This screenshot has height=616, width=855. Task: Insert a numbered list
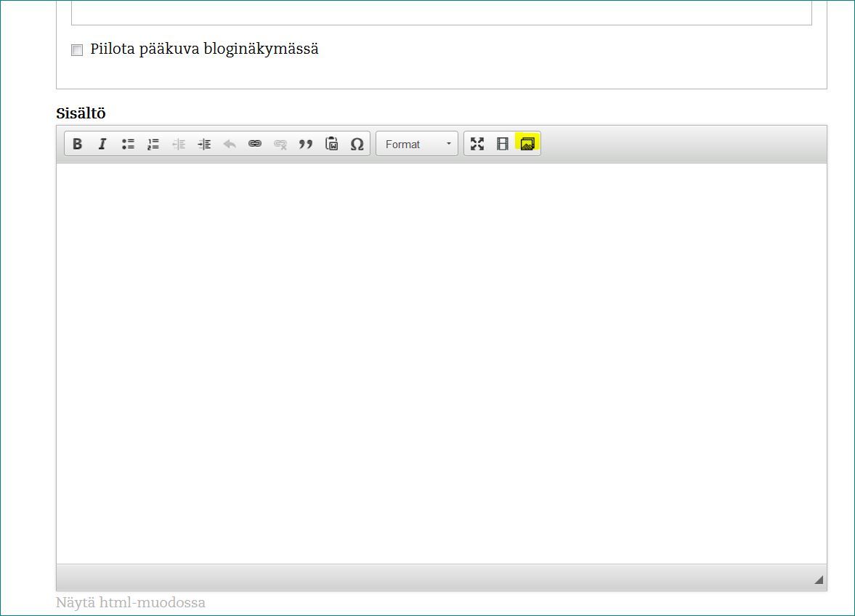coord(153,144)
